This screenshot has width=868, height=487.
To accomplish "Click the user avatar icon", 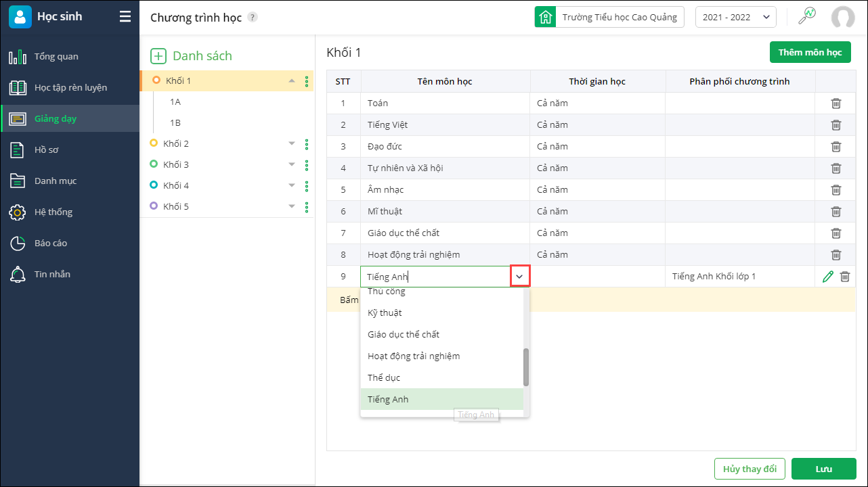I will (x=843, y=18).
